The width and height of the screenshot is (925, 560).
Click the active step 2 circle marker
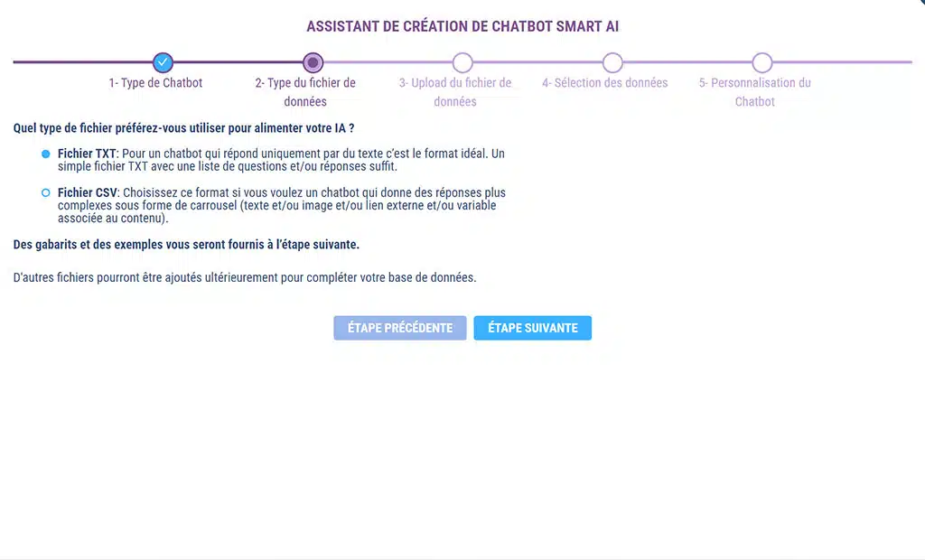[313, 62]
